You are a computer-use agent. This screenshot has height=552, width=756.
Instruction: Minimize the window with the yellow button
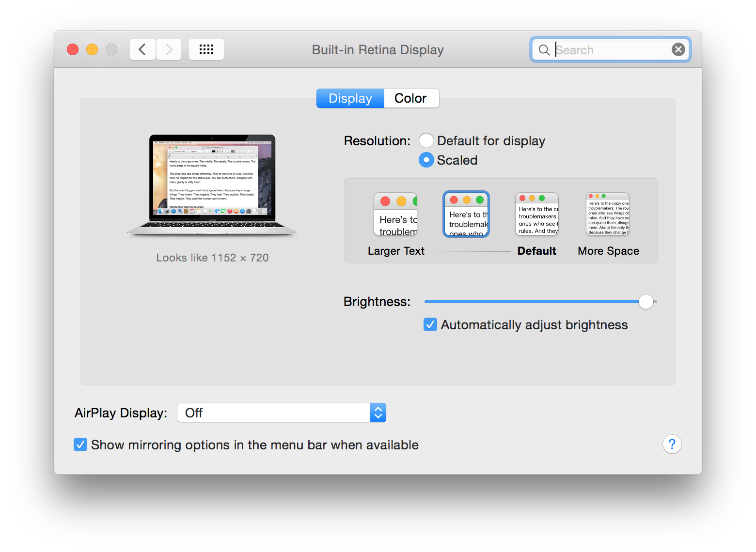click(92, 49)
